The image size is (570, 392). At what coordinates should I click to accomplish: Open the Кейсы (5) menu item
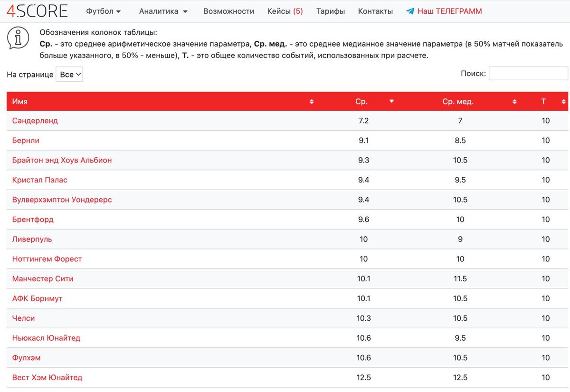pos(285,11)
